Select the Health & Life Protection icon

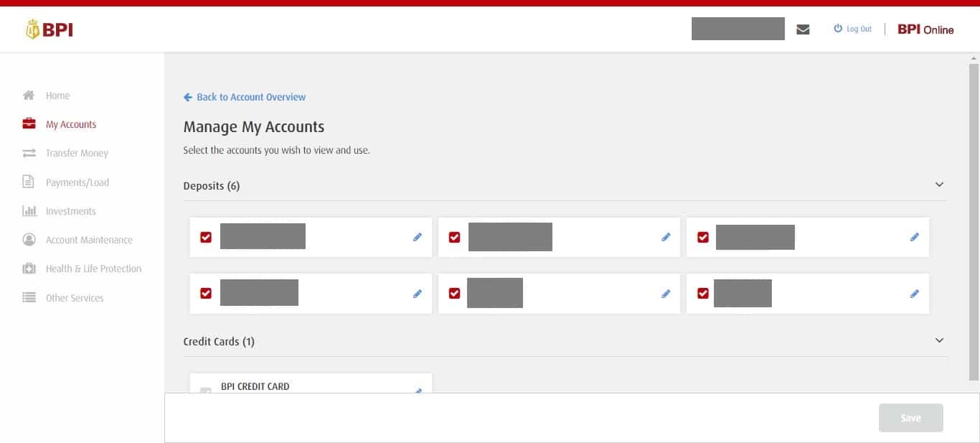click(29, 268)
